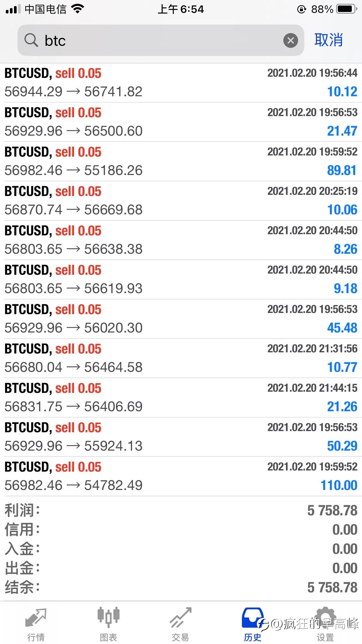Open the 行情 quotes tab

pyautogui.click(x=36, y=624)
